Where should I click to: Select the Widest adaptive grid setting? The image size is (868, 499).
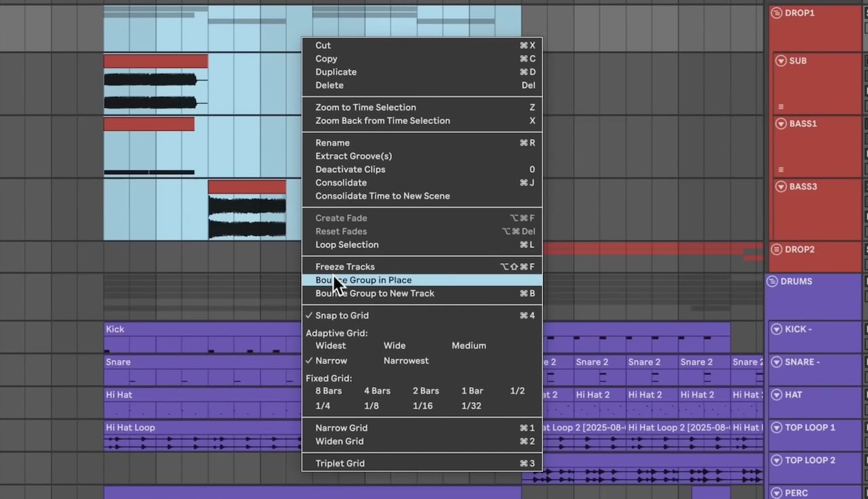pos(330,346)
